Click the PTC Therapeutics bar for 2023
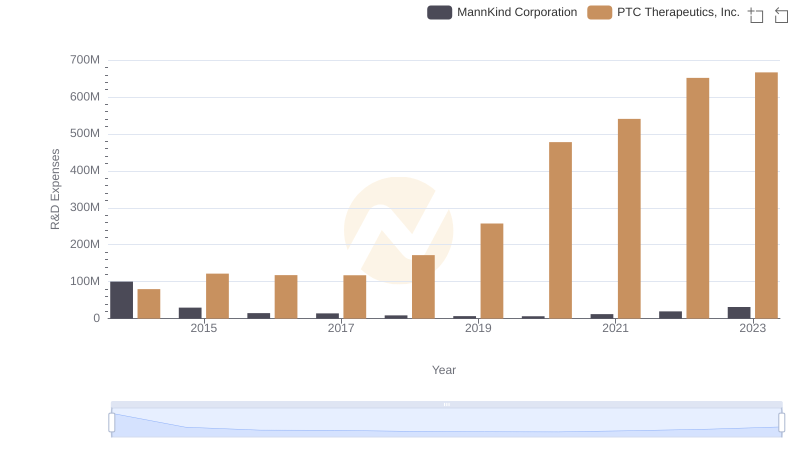This screenshot has height=461, width=800. (x=766, y=195)
